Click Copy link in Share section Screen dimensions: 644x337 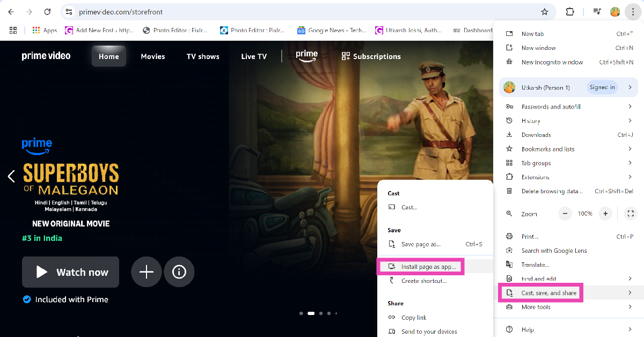(414, 318)
